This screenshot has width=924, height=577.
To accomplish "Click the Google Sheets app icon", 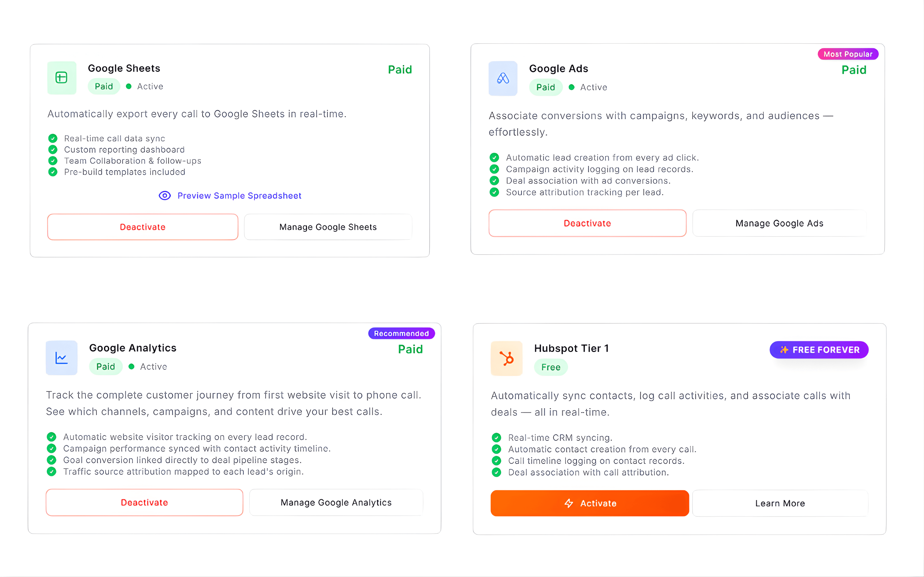I will pyautogui.click(x=61, y=78).
